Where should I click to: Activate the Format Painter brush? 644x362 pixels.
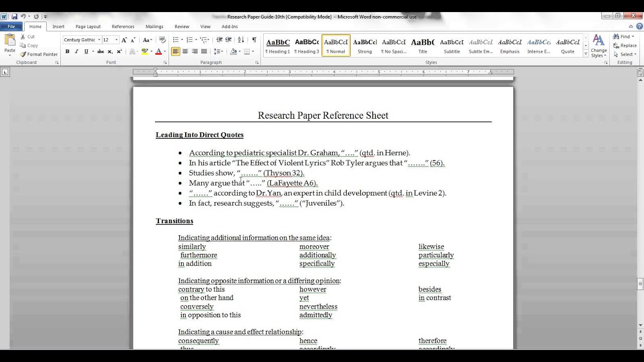39,54
